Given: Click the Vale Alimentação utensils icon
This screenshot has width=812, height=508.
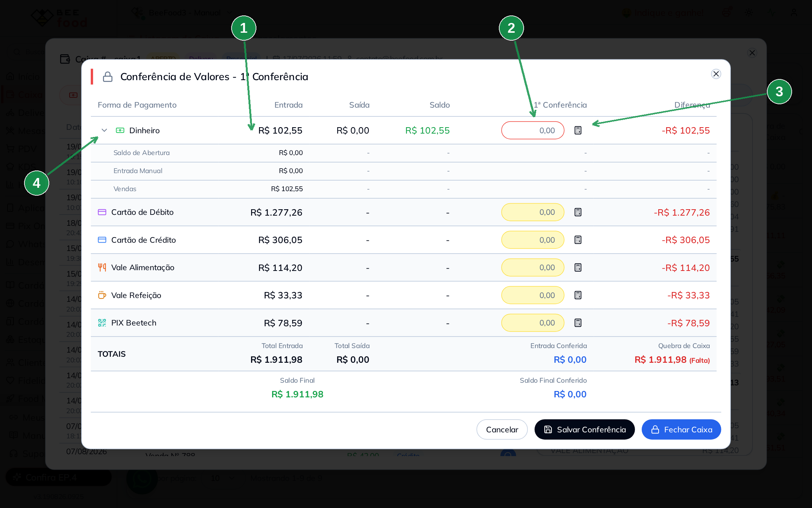Looking at the screenshot, I should [x=102, y=268].
